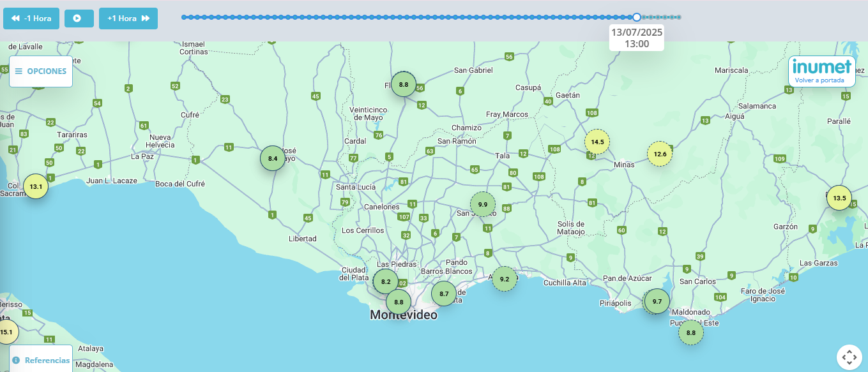This screenshot has height=372, width=868.
Task: Select the 13.5 station marker
Action: [839, 198]
